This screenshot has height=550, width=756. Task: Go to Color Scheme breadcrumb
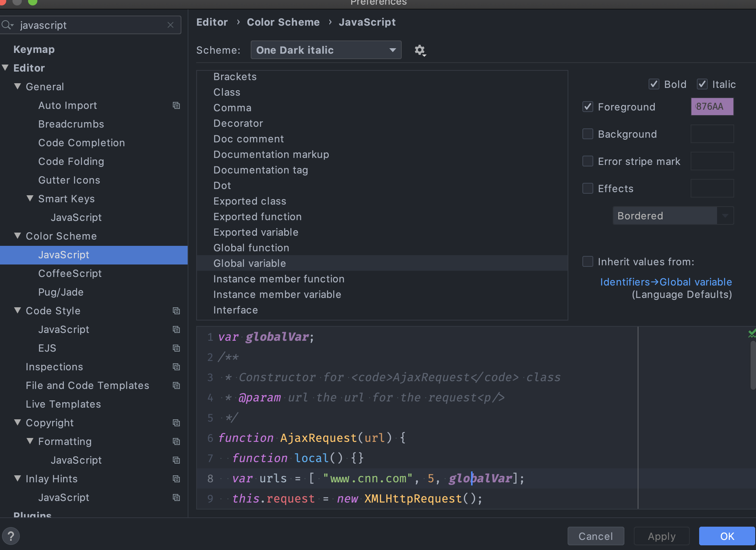pos(283,22)
